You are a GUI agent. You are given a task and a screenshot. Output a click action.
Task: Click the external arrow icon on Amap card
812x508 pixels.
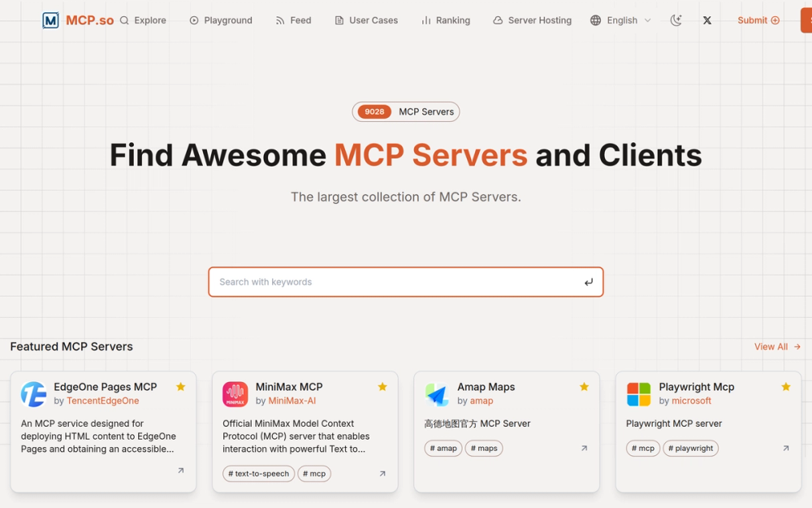(584, 449)
